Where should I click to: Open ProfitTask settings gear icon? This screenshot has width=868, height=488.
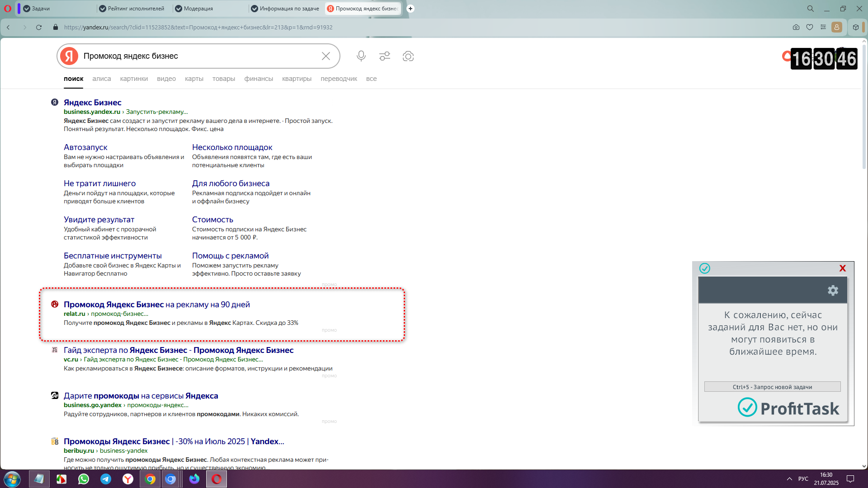click(x=833, y=290)
